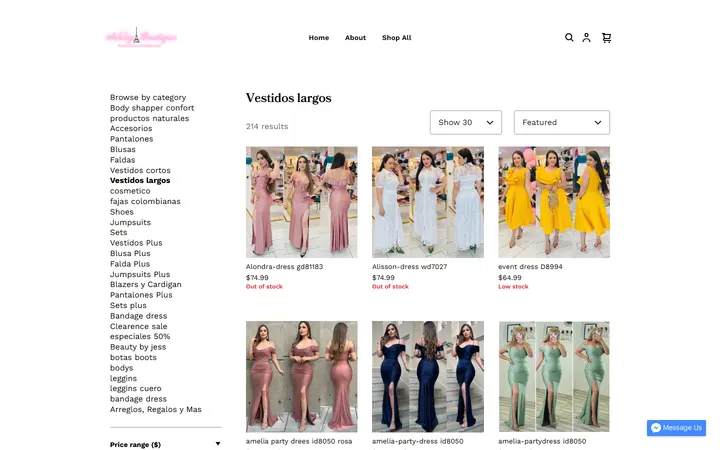Screen dimensions: 720x450
Task: Open the shopping cart icon
Action: (607, 38)
